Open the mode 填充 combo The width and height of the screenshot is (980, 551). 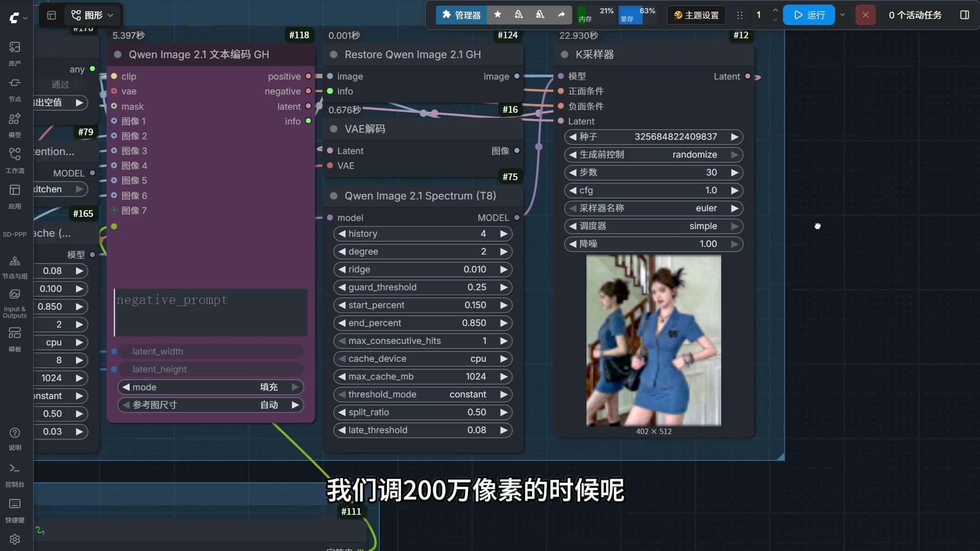[210, 387]
